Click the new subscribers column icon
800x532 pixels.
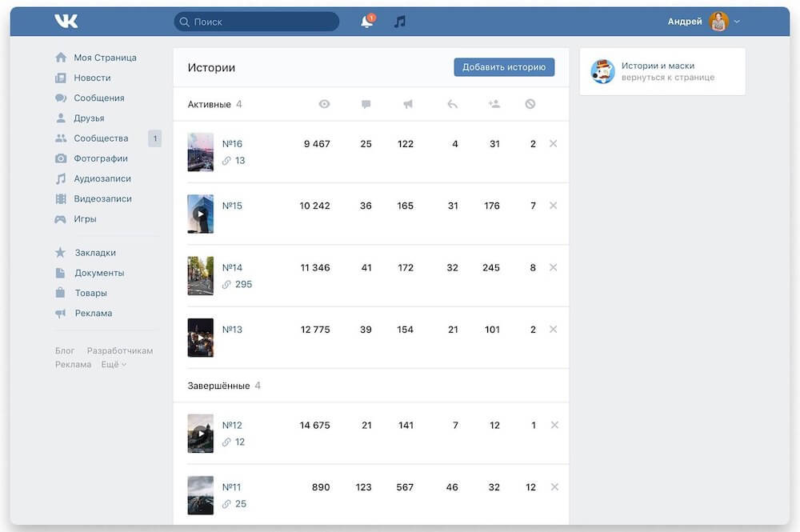494,104
